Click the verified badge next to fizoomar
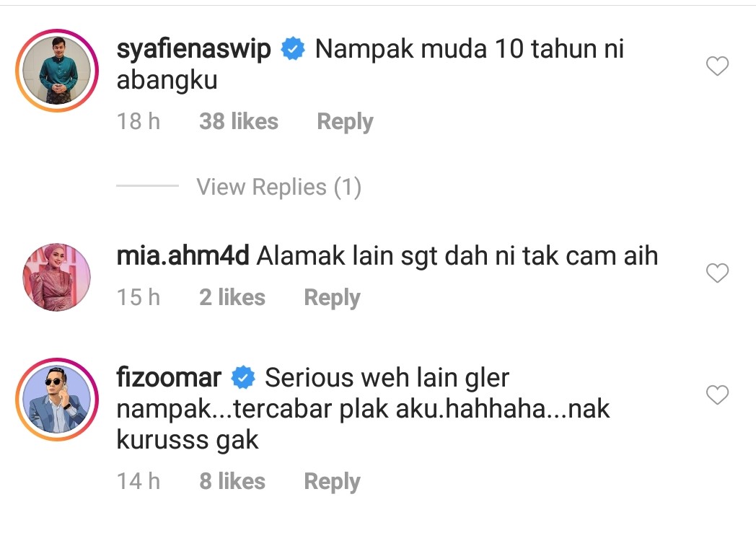The width and height of the screenshot is (756, 533). pos(243,378)
